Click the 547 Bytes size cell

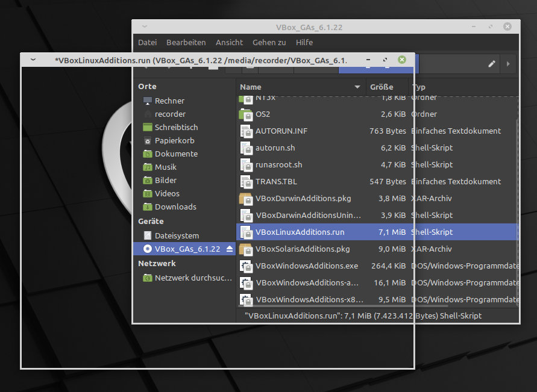tap(388, 182)
